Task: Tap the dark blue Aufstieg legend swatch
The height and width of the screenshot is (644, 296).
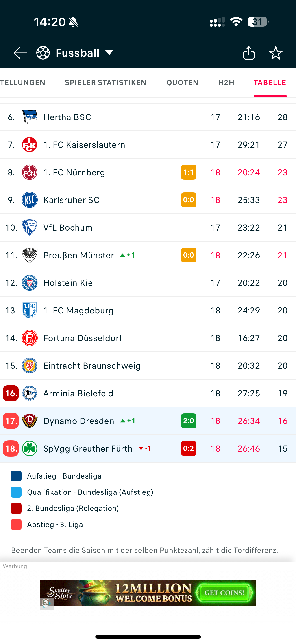Action: click(16, 476)
